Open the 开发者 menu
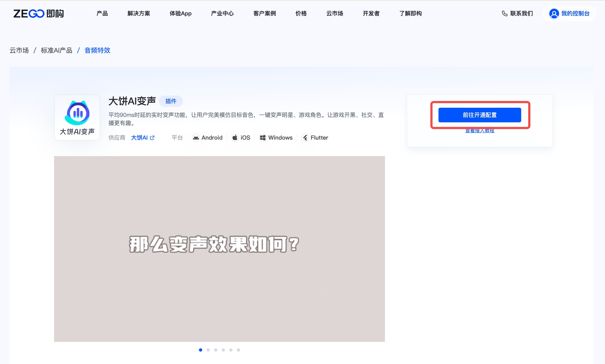The image size is (605, 364). coord(371,14)
